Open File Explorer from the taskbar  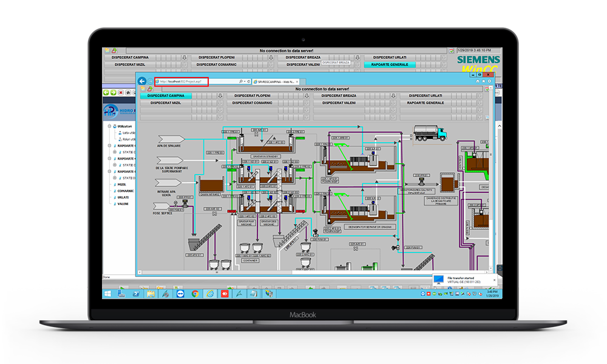tap(151, 294)
